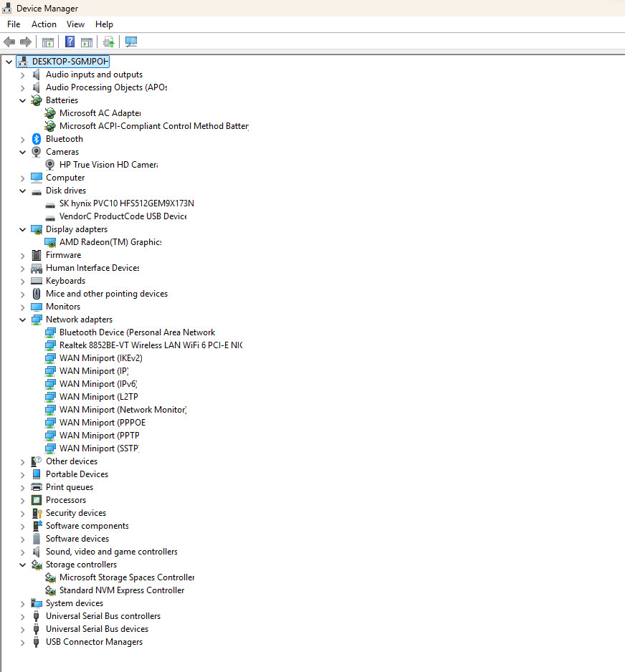Collapse the Batteries category
This screenshot has height=672, width=625.
coord(23,100)
